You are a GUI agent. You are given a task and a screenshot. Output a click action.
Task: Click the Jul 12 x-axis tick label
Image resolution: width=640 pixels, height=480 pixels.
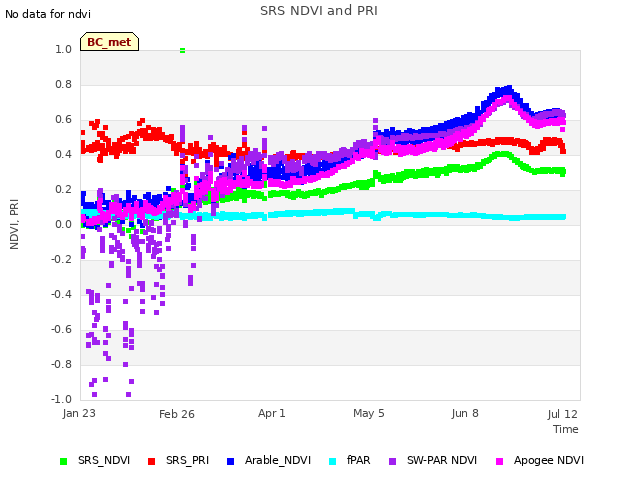[562, 414]
